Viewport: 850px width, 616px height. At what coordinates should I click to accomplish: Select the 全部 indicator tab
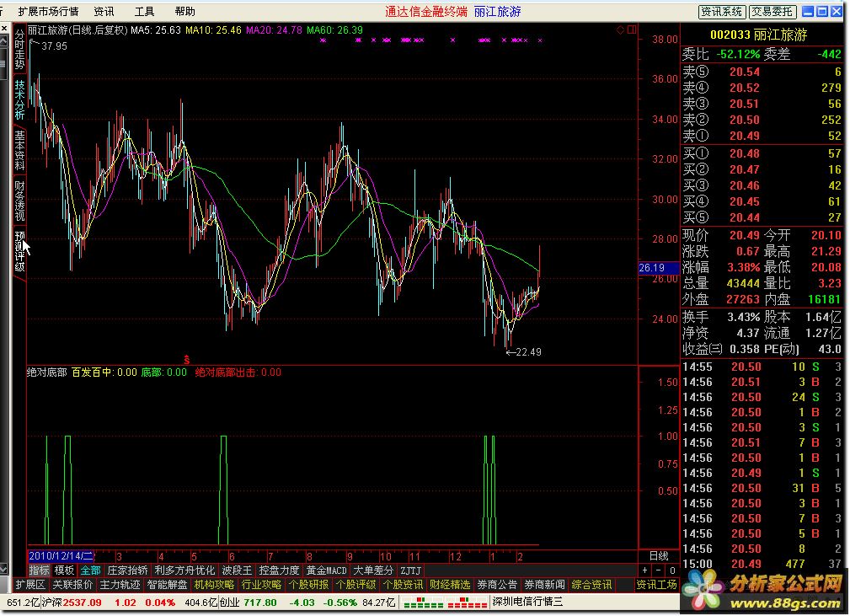(x=90, y=570)
